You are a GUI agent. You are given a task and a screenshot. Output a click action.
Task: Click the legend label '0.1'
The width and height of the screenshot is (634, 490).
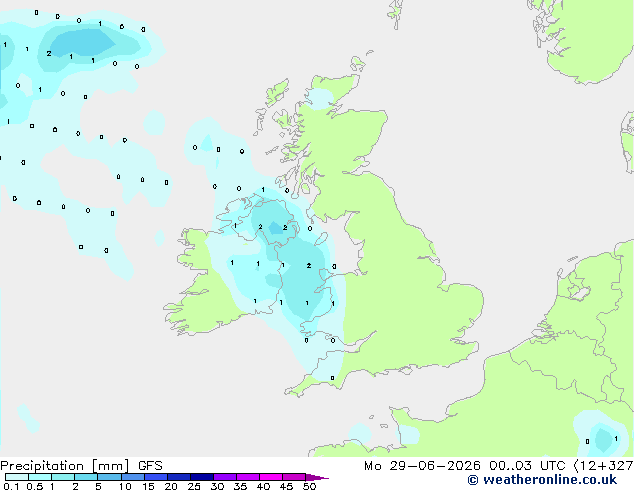pyautogui.click(x=11, y=486)
